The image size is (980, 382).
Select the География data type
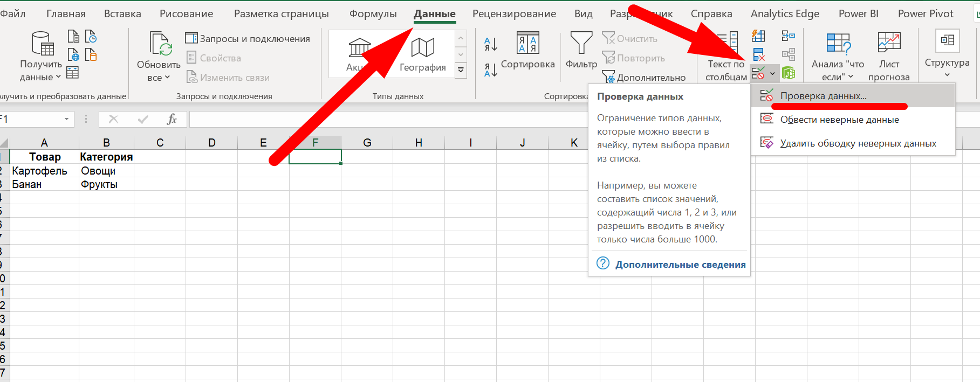(x=422, y=55)
